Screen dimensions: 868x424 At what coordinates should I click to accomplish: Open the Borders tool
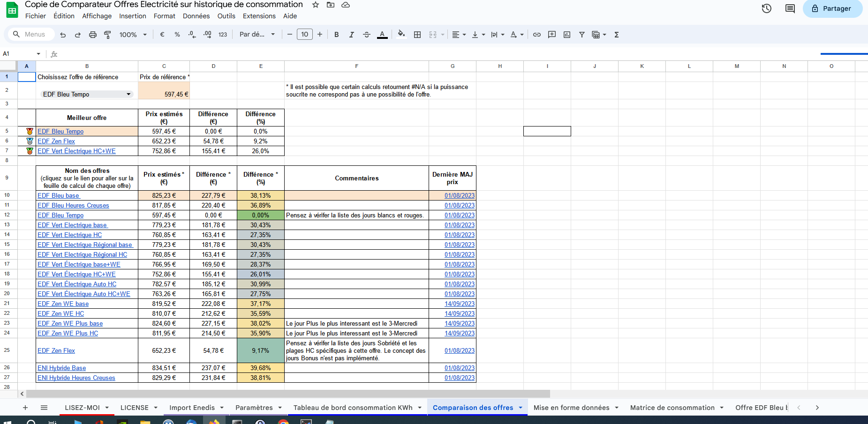click(417, 35)
